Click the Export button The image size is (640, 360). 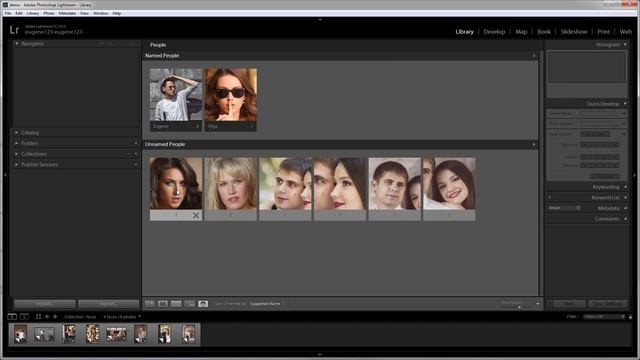pyautogui.click(x=108, y=304)
